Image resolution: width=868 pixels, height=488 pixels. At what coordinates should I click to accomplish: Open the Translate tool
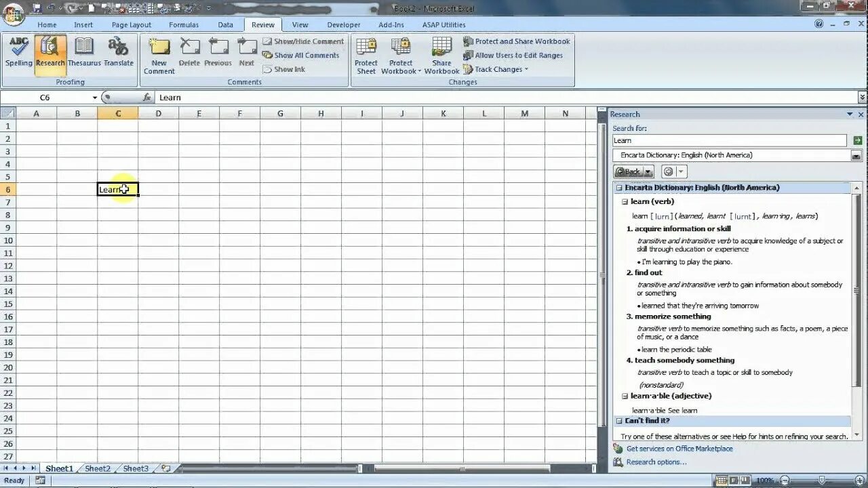pyautogui.click(x=119, y=52)
